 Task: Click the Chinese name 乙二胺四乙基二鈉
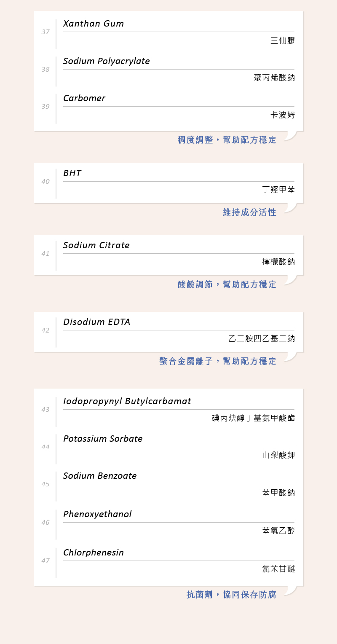pos(262,338)
